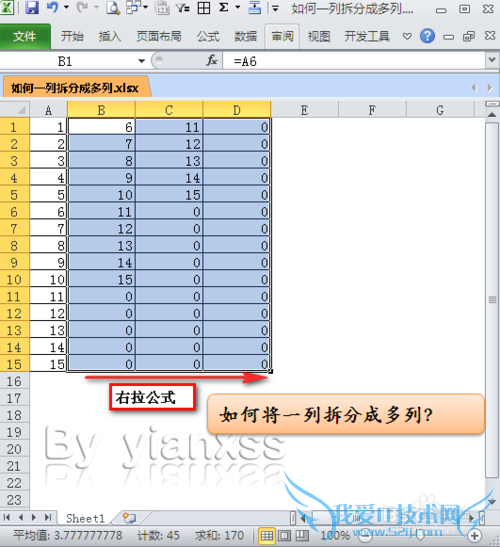This screenshot has height=547, width=500.
Task: Click the Select All corner triangle
Action: 15,110
